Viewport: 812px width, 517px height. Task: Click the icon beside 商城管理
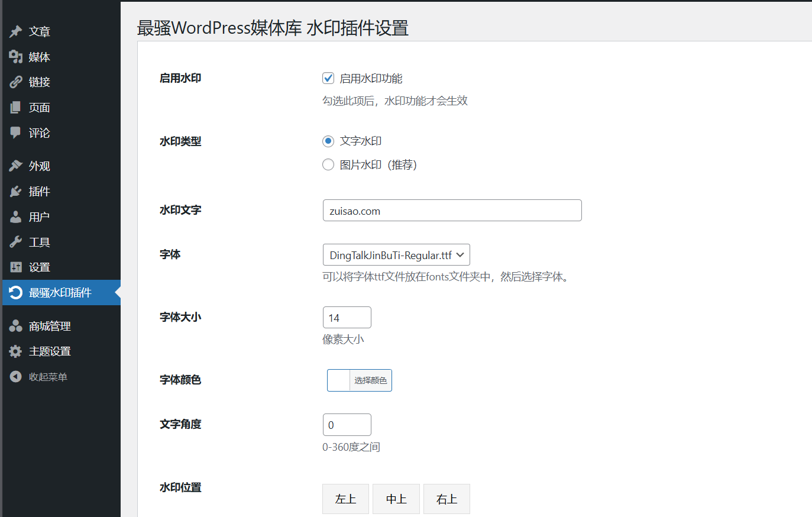click(x=15, y=326)
